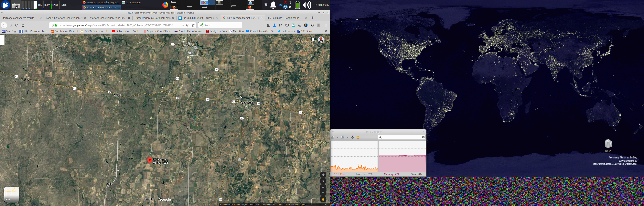
Task: Bookmark this page with the star icon
Action: [193, 25]
